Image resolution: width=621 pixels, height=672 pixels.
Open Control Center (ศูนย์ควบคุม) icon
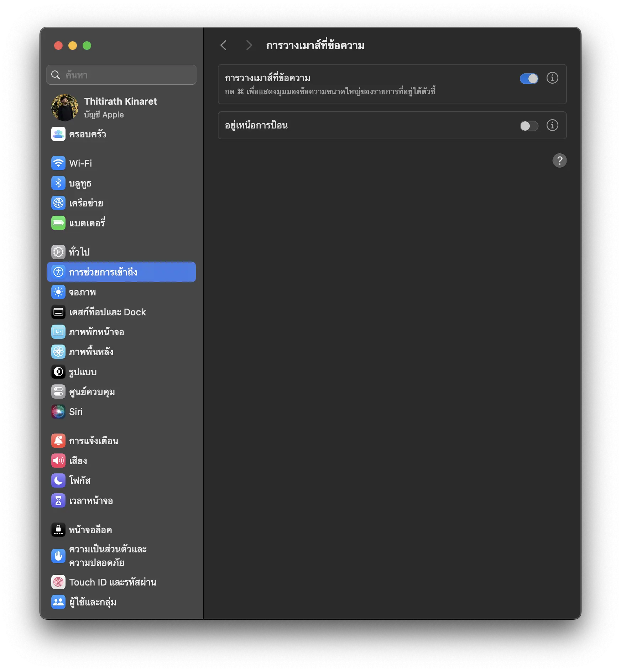click(58, 392)
